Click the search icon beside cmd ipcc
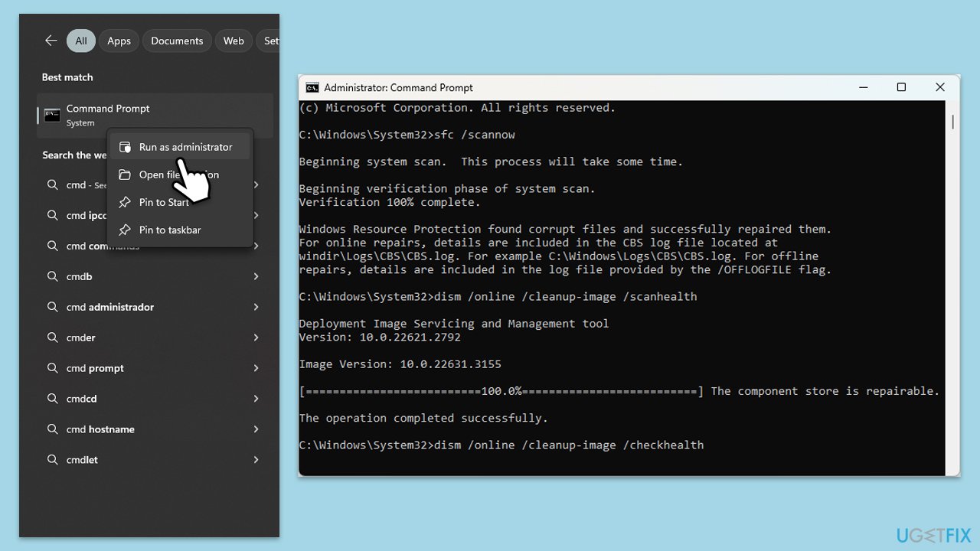The image size is (980, 551). (x=53, y=215)
